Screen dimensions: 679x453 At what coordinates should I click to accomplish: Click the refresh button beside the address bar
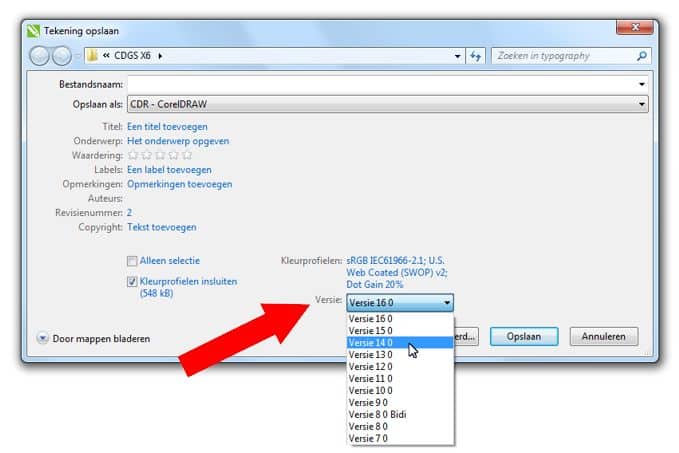(x=476, y=56)
